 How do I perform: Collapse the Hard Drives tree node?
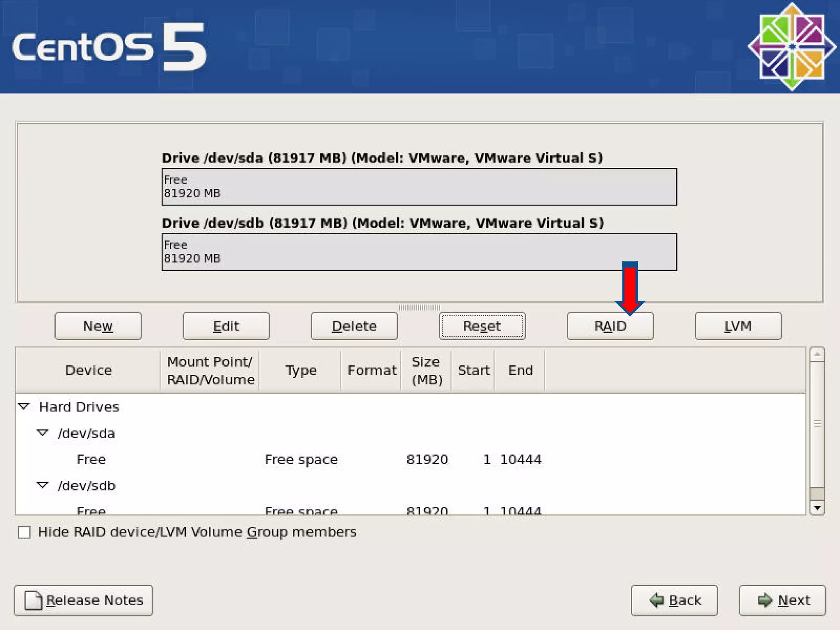[24, 406]
